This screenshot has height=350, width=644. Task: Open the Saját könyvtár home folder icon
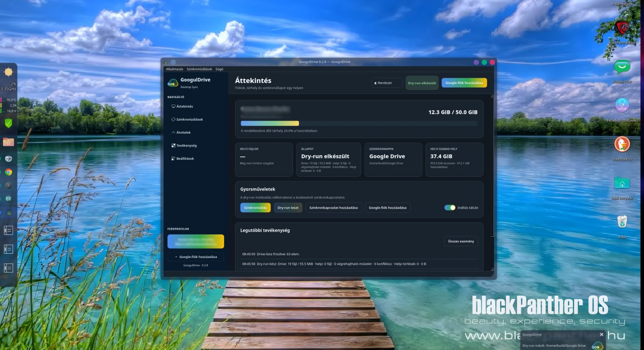[x=622, y=183]
